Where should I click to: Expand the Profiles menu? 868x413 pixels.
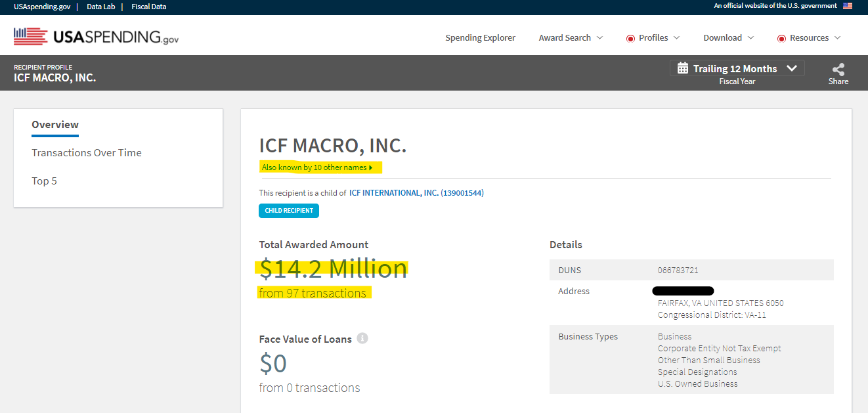point(653,38)
